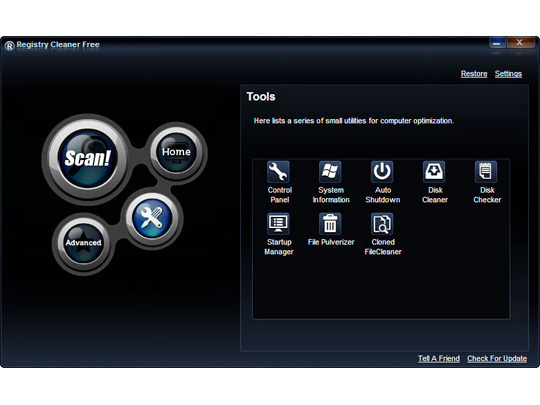The image size is (540, 405).
Task: Open the Settings link
Action: [508, 74]
